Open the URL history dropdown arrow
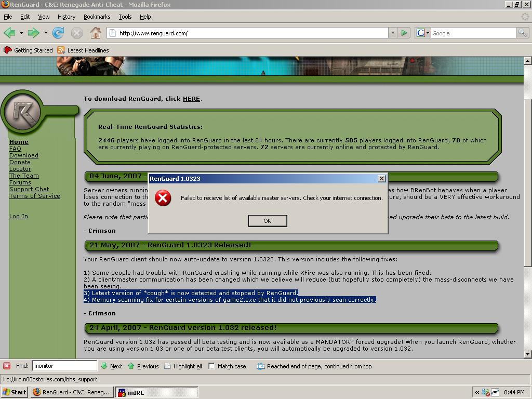The height and width of the screenshot is (399, 532). pyautogui.click(x=393, y=33)
